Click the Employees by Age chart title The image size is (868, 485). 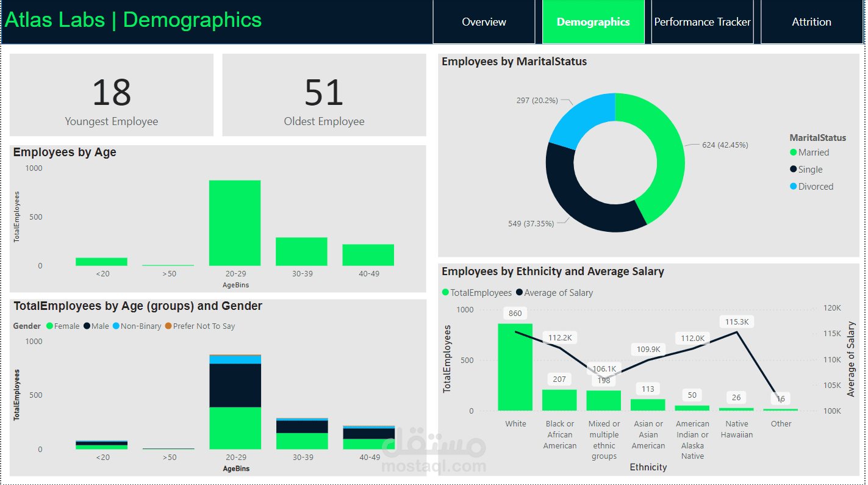[x=65, y=153]
